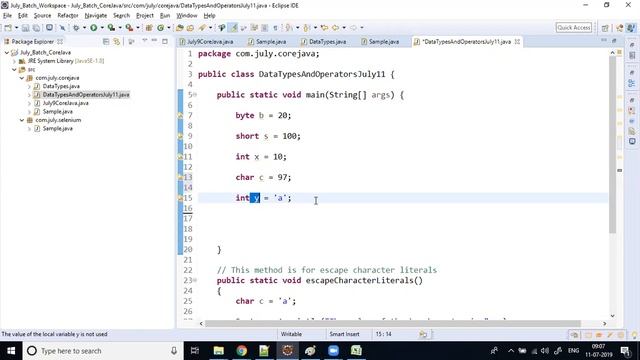Image resolution: width=640 pixels, height=360 pixels.
Task: Open the Refactor menu
Action: click(x=68, y=16)
